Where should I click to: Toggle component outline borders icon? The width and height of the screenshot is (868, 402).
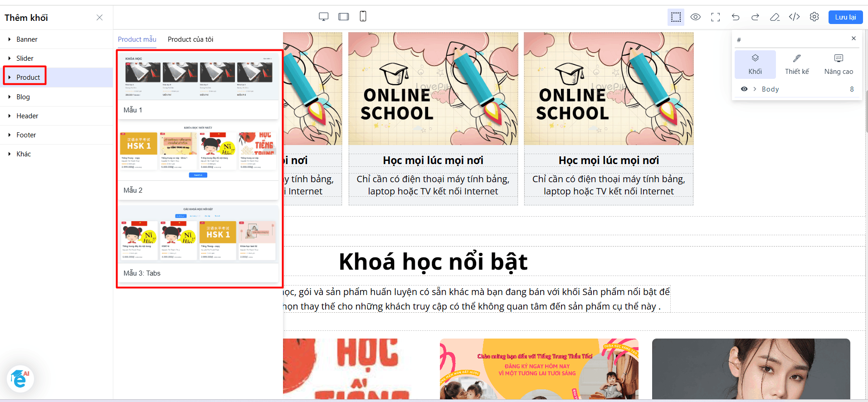(676, 17)
